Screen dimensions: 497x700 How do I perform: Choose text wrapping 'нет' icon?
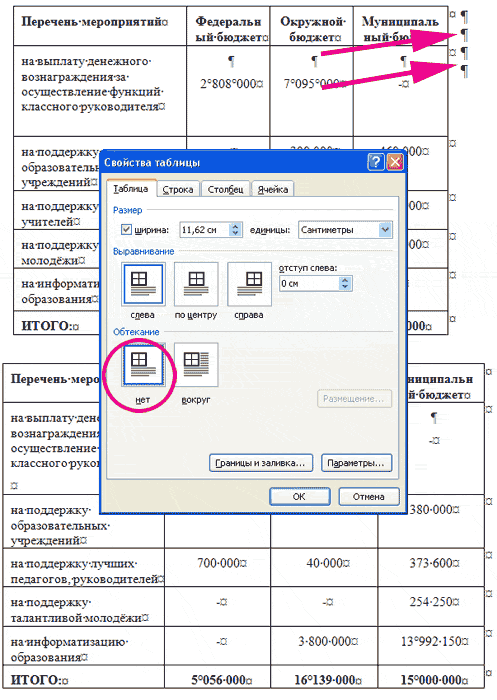(143, 364)
